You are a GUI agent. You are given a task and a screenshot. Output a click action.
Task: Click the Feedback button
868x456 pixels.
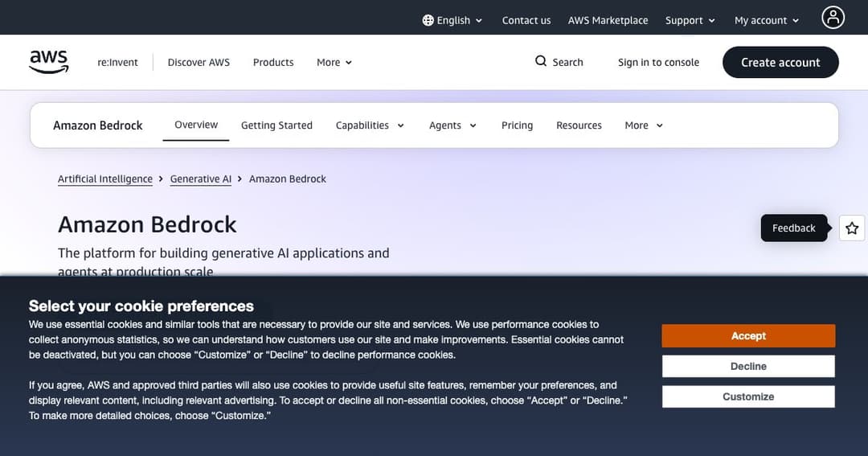794,228
